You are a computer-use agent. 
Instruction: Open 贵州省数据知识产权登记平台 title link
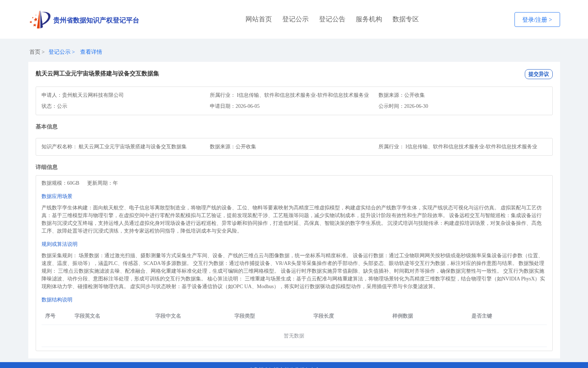[x=96, y=20]
